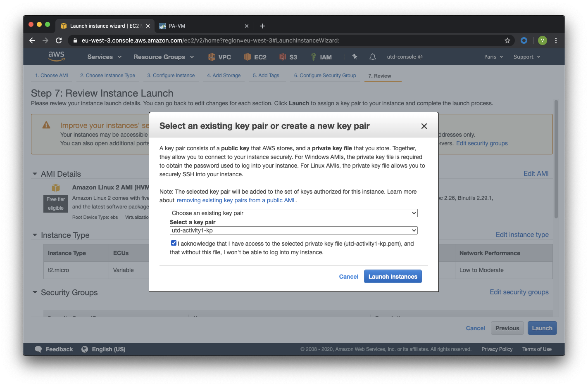Click the Edit security groups section link

[519, 292]
